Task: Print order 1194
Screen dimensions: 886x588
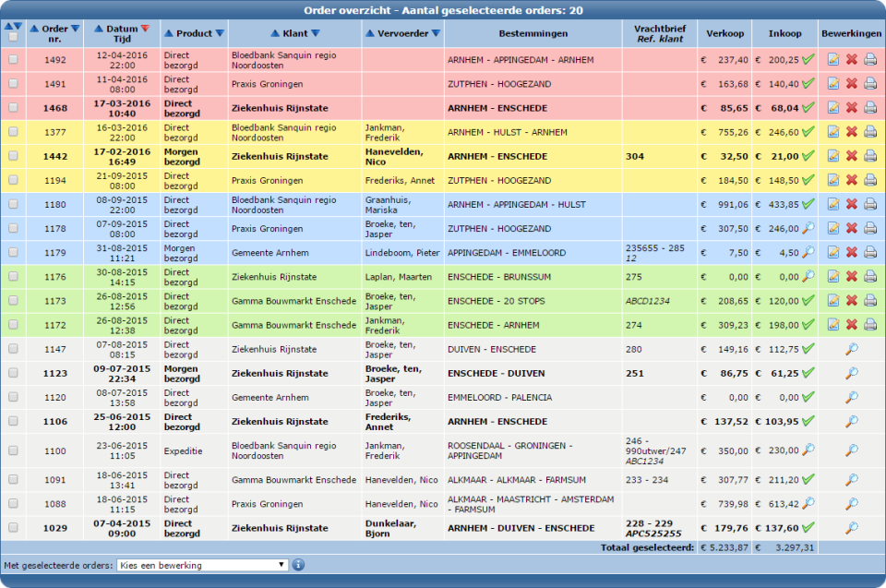Action: tap(870, 180)
